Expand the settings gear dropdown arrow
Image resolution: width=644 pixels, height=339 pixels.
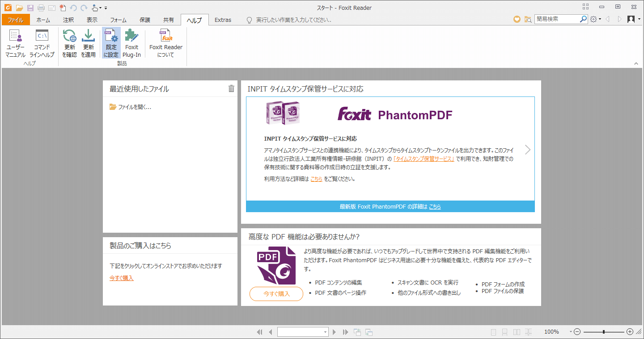tap(600, 19)
